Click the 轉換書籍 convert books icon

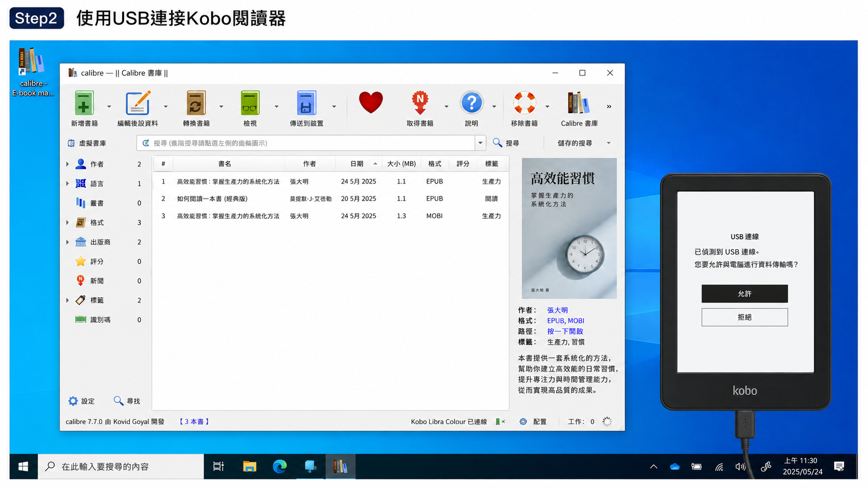tap(196, 103)
